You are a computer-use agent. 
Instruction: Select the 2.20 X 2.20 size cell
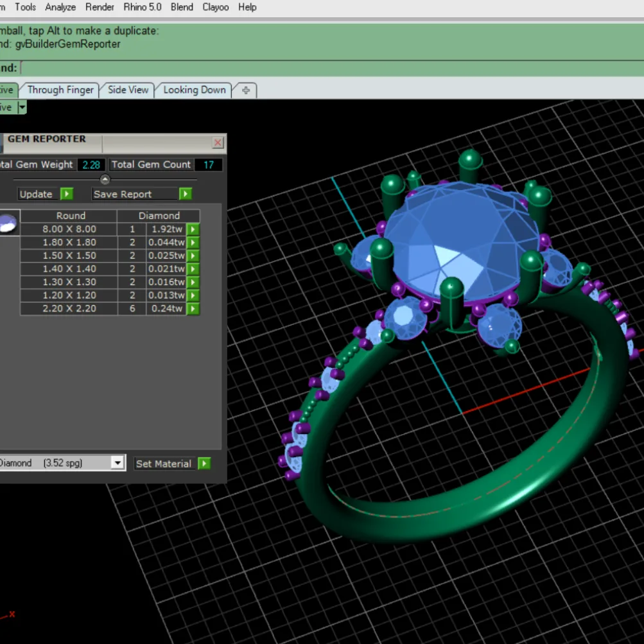click(69, 308)
